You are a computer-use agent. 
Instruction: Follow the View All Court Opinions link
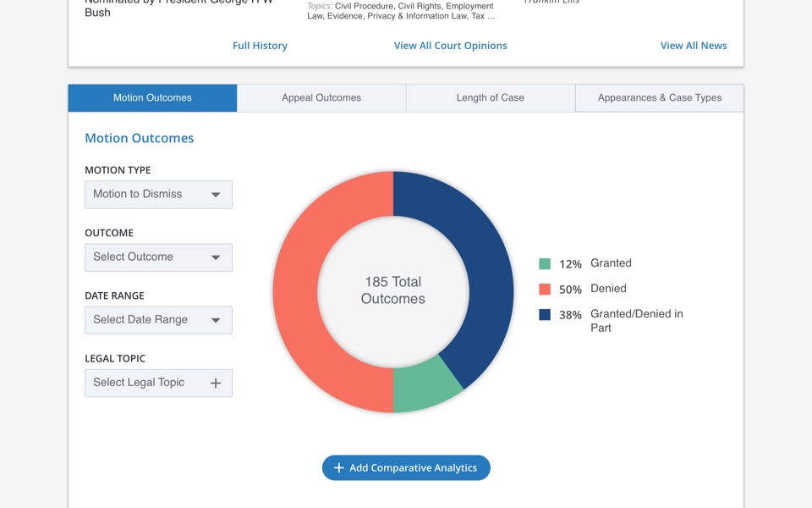450,46
